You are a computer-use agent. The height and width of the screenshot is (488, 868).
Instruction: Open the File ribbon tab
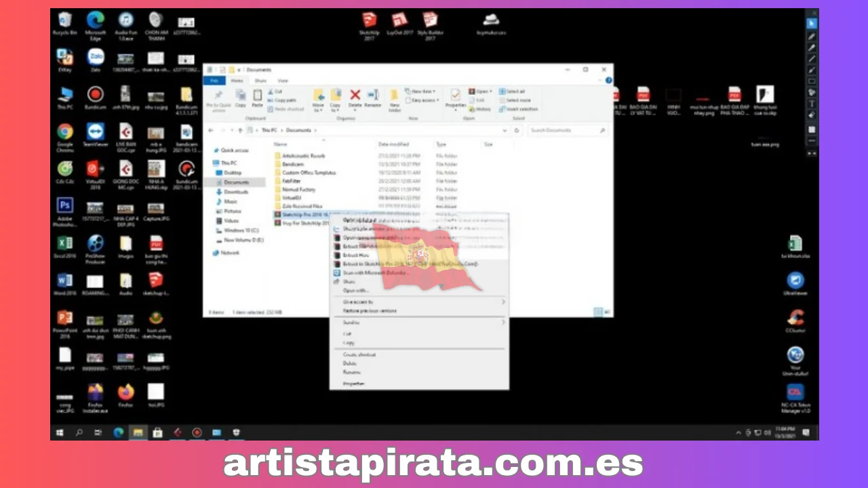click(x=214, y=80)
